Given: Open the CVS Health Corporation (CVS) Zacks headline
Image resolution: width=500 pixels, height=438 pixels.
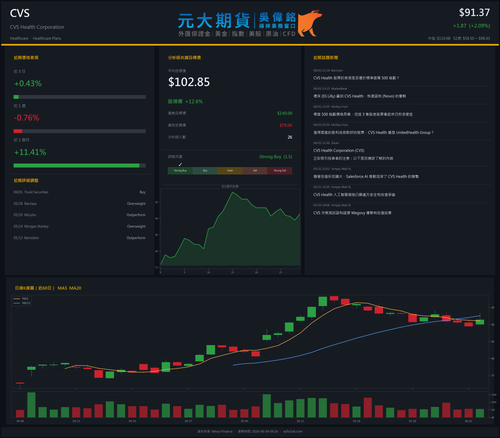Looking at the screenshot, I should tap(339, 151).
